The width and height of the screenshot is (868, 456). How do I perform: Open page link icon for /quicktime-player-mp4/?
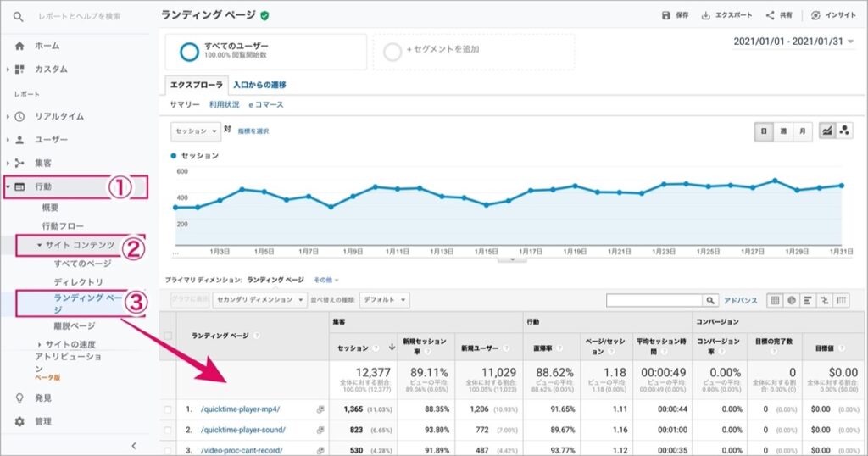320,409
